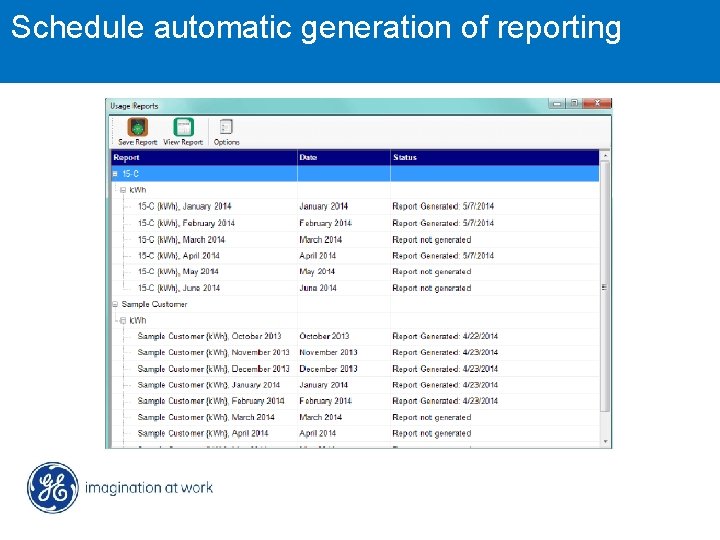This screenshot has width=720, height=540.
Task: Select row 15-C (kWh), March 2014
Action: (x=355, y=240)
